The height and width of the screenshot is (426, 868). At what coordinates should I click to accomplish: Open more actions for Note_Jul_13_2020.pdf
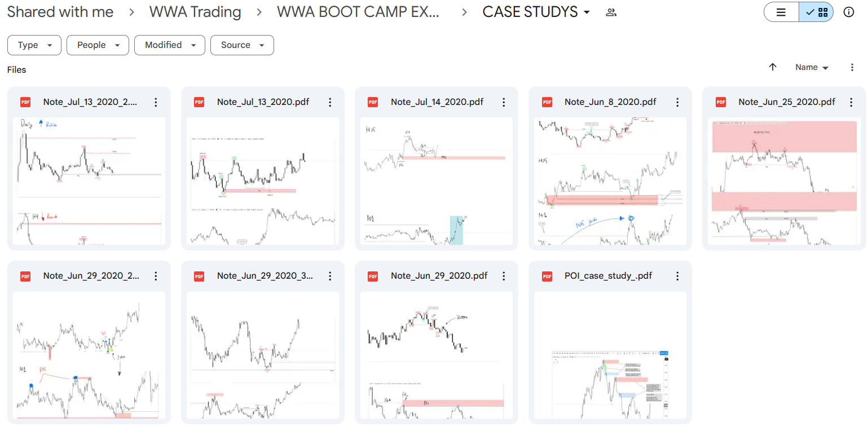click(330, 102)
